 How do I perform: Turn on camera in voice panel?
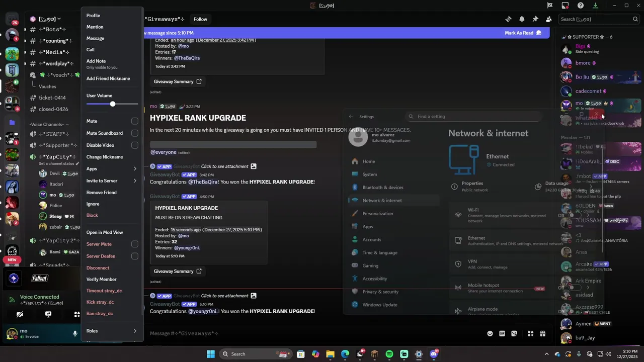20,314
